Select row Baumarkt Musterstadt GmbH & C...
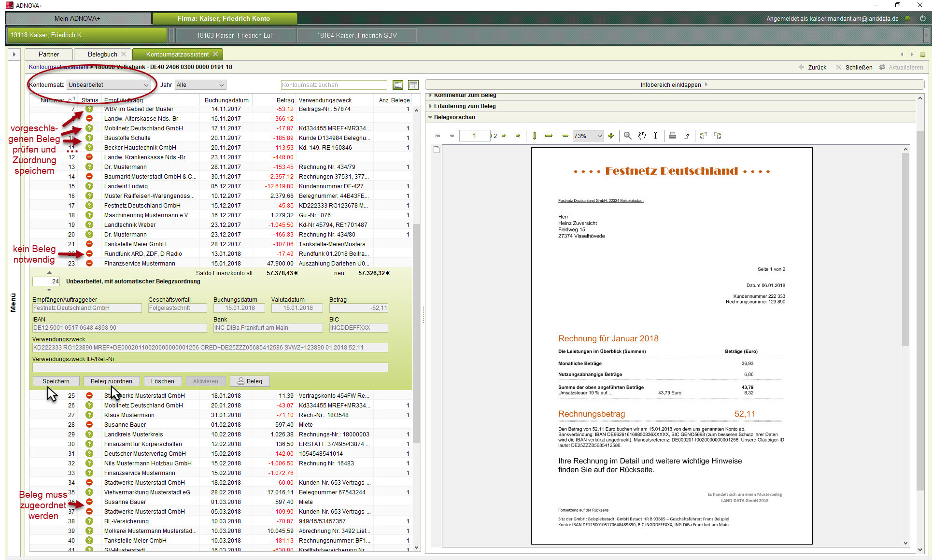Viewport: 932px width, 560px height. coord(221,176)
